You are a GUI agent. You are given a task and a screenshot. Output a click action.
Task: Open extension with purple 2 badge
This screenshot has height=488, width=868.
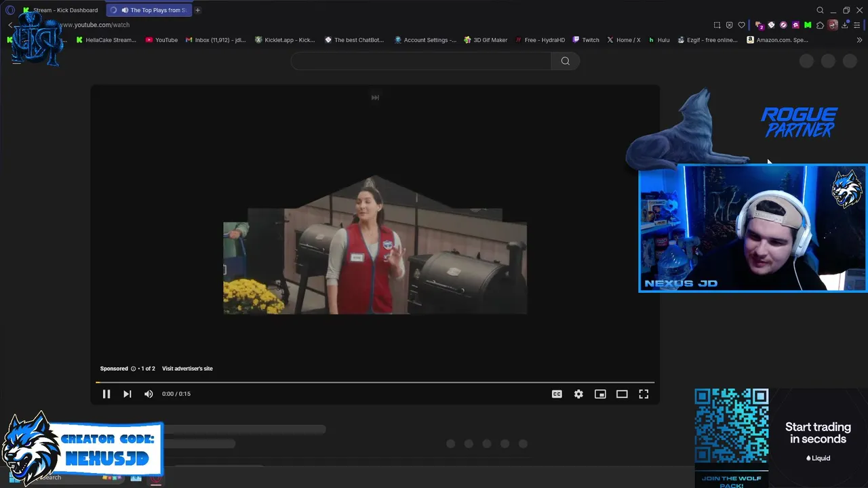(x=759, y=25)
